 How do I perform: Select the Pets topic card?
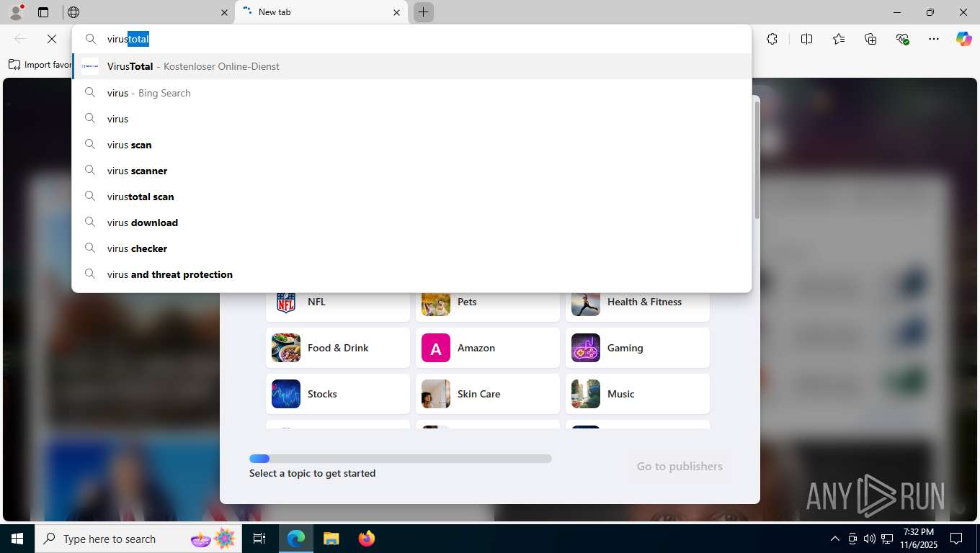(x=488, y=306)
